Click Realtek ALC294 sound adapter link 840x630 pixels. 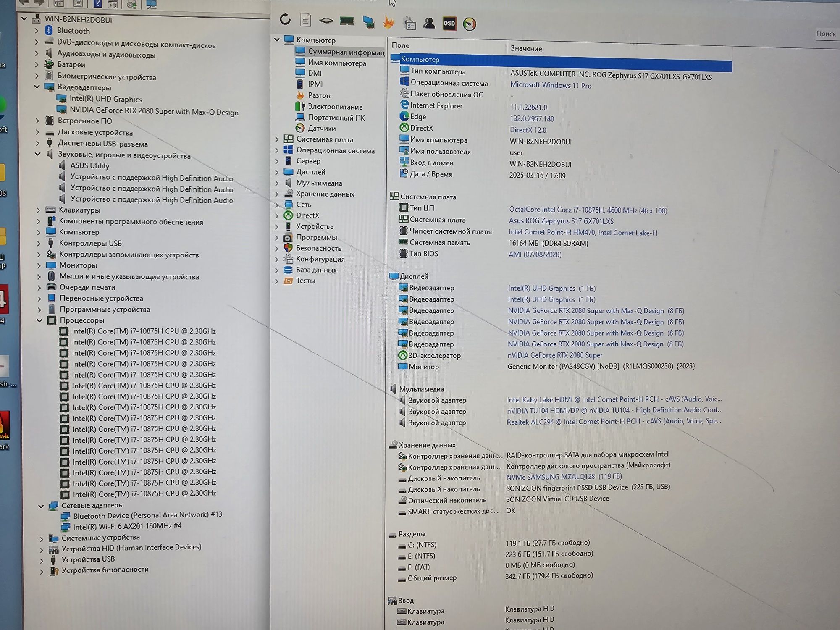coord(614,421)
